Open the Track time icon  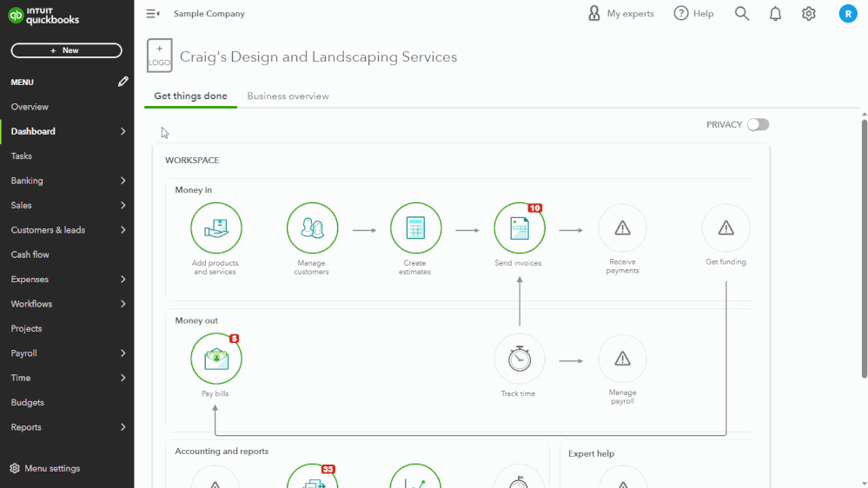(520, 359)
